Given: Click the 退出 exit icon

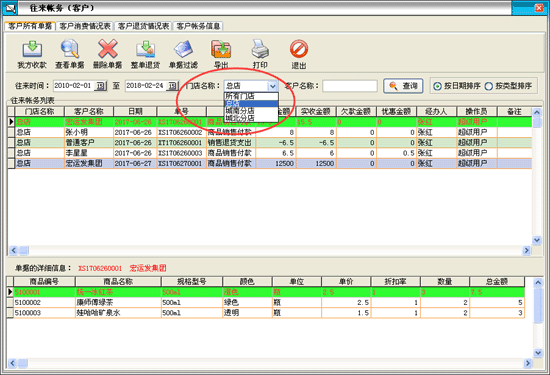Looking at the screenshot, I should point(299,49).
